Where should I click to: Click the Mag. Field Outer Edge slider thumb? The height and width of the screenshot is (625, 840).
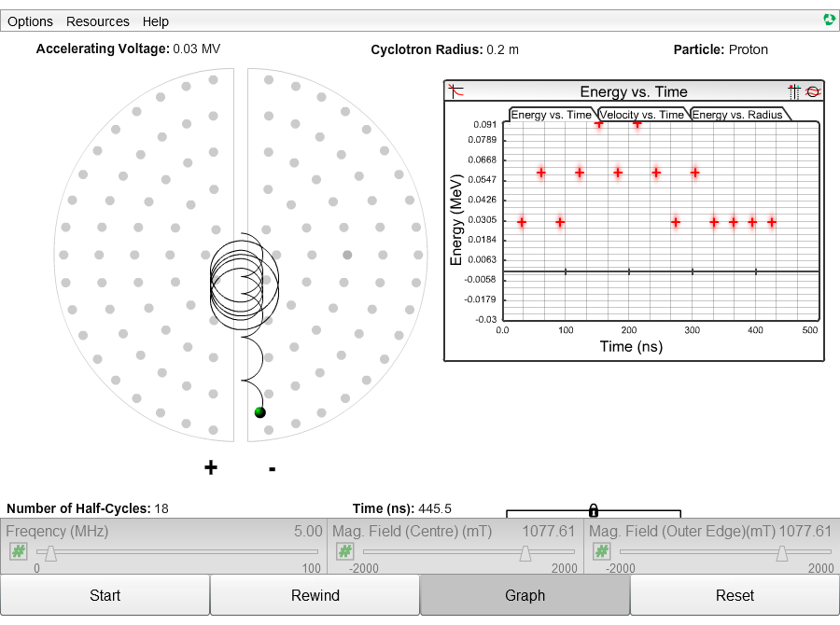pos(782,553)
